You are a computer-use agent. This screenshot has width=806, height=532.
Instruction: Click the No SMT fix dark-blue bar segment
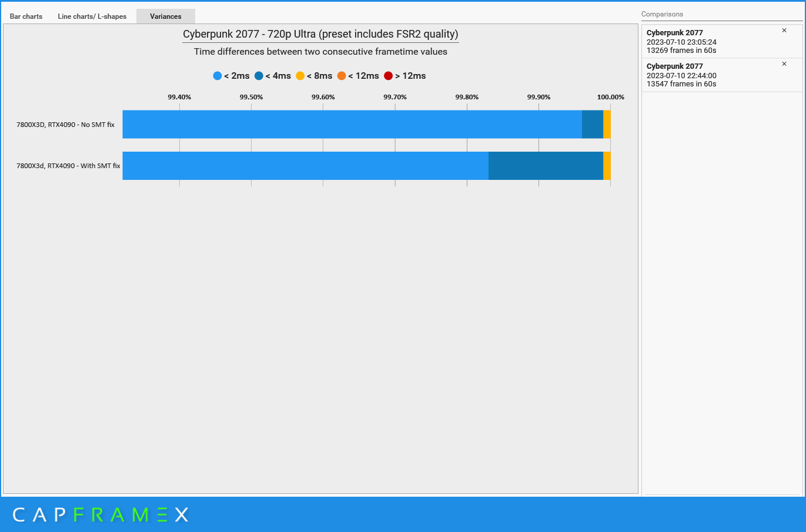pyautogui.click(x=593, y=124)
